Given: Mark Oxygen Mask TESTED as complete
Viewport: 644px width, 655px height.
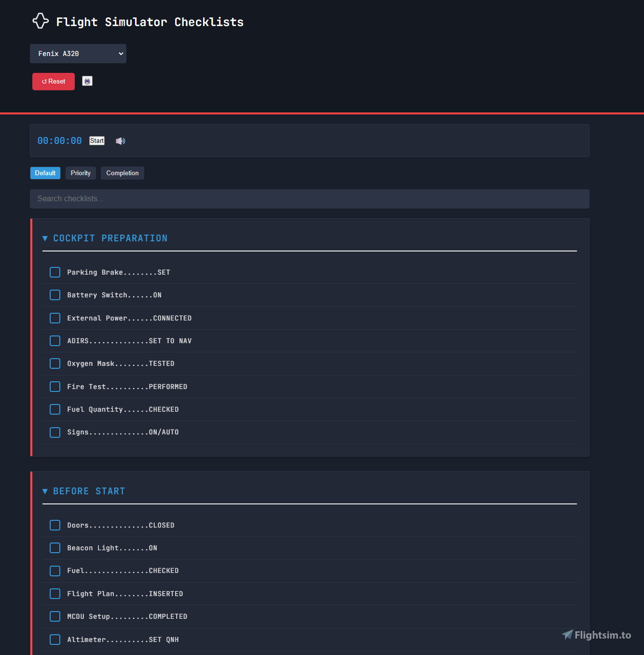Looking at the screenshot, I should coord(55,363).
